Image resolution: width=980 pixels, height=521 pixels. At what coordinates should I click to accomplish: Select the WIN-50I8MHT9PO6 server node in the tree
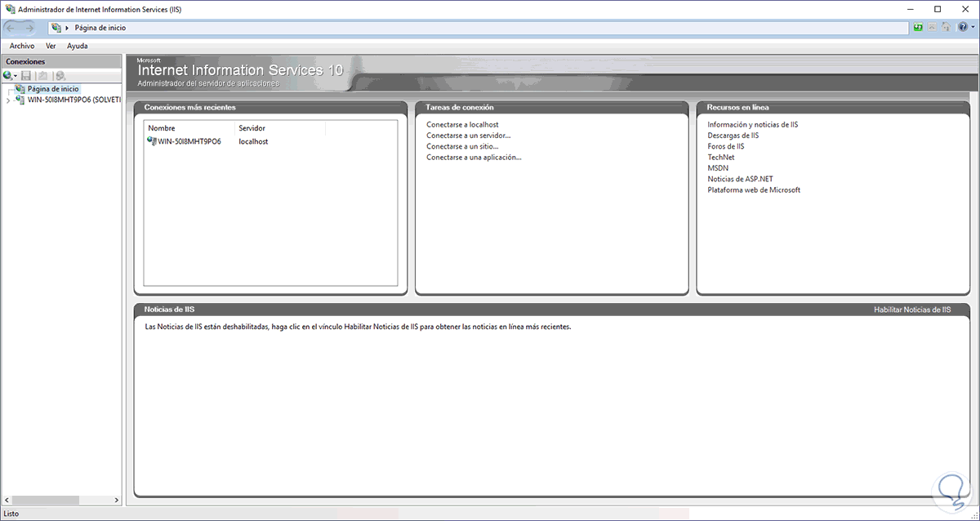pyautogui.click(x=73, y=100)
